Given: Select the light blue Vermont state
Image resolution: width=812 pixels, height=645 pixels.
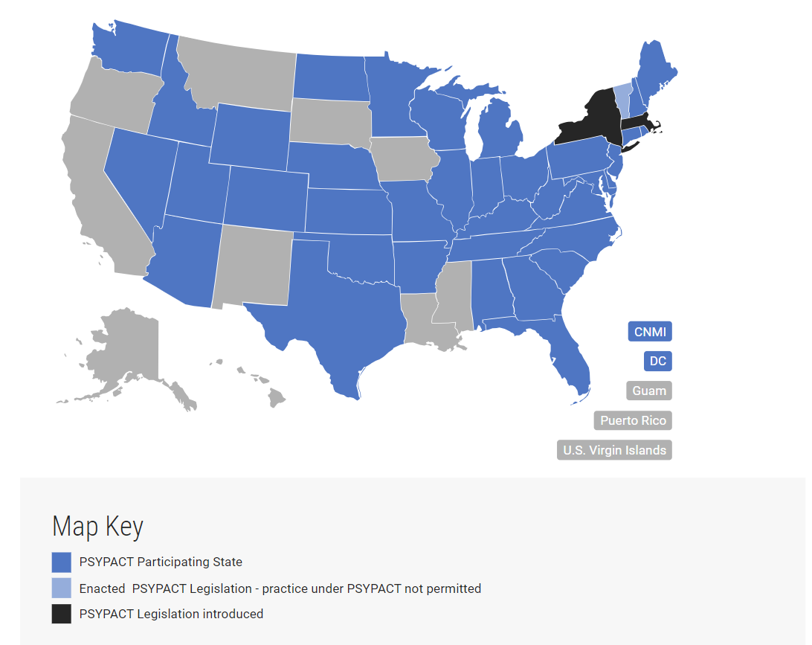Looking at the screenshot, I should [x=622, y=98].
